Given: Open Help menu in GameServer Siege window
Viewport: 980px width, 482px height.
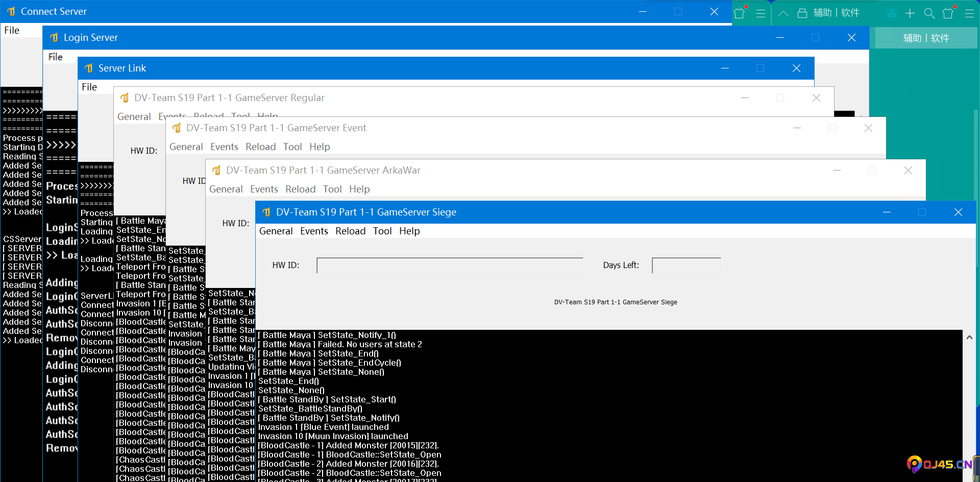Looking at the screenshot, I should 409,231.
